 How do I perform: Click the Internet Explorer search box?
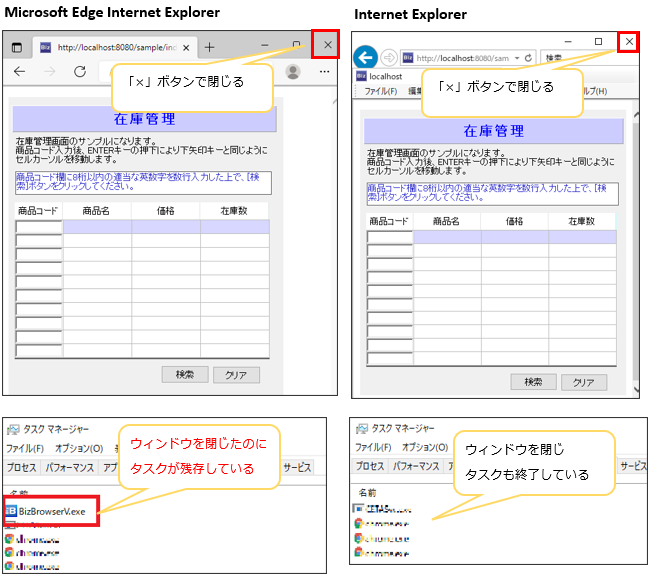[x=588, y=58]
